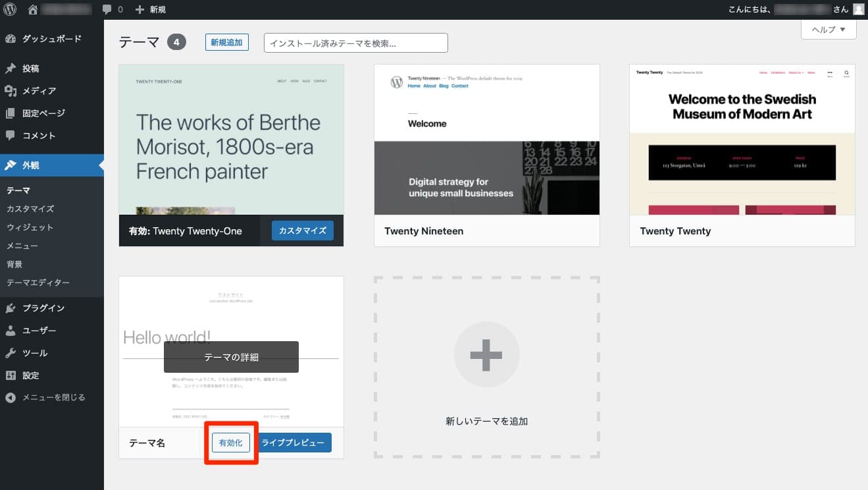Click the テーマ名 label on fourth theme
The height and width of the screenshot is (490, 868).
pyautogui.click(x=147, y=443)
